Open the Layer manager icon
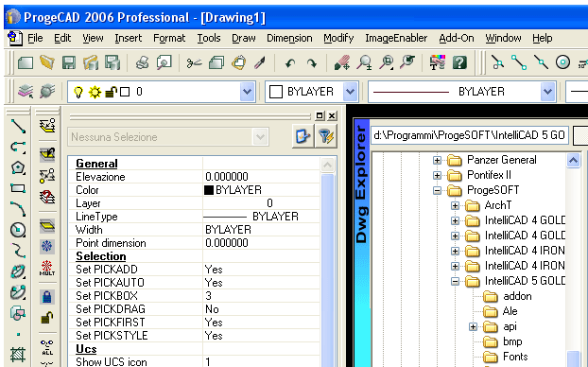The image size is (588, 367). (26, 91)
